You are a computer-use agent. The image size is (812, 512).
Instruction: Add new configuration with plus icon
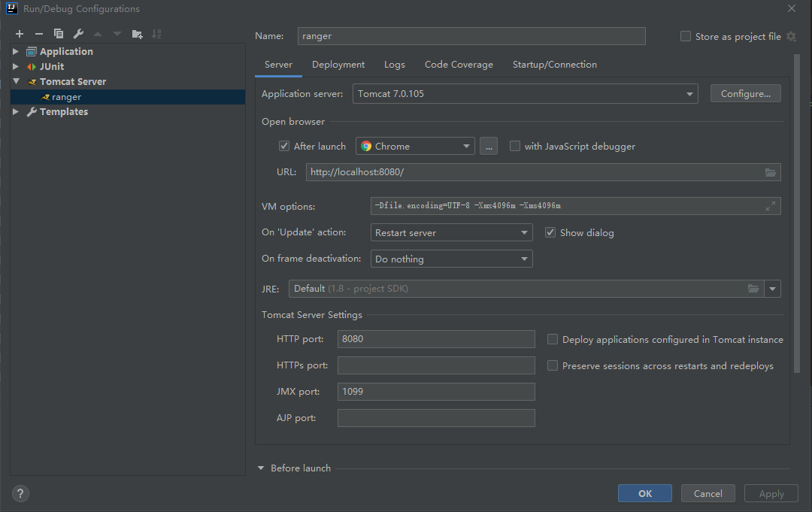point(20,34)
